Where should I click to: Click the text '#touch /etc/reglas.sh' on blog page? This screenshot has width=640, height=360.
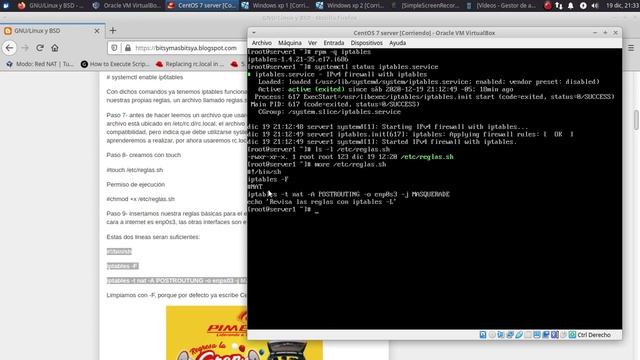tap(135, 170)
